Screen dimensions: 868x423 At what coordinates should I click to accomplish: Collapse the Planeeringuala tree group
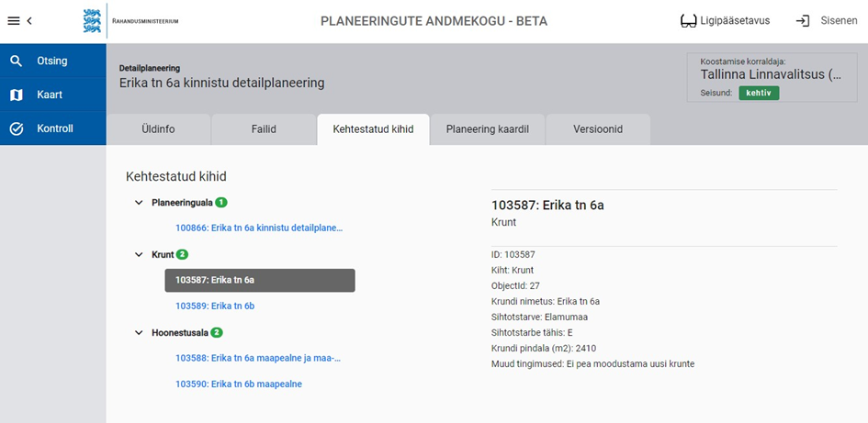[139, 202]
